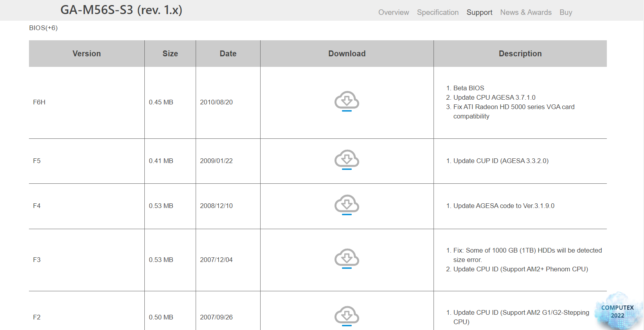
Task: Download the F6H BIOS file
Action: click(347, 101)
